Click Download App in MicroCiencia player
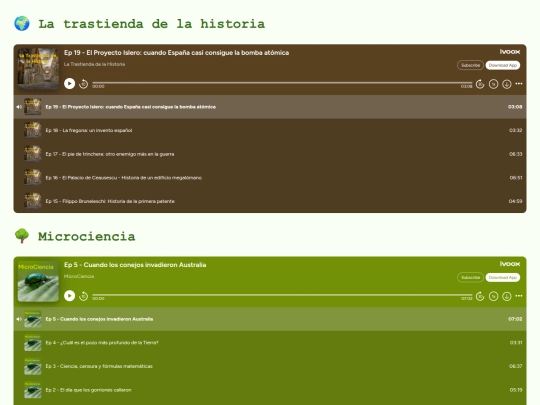 tap(503, 277)
